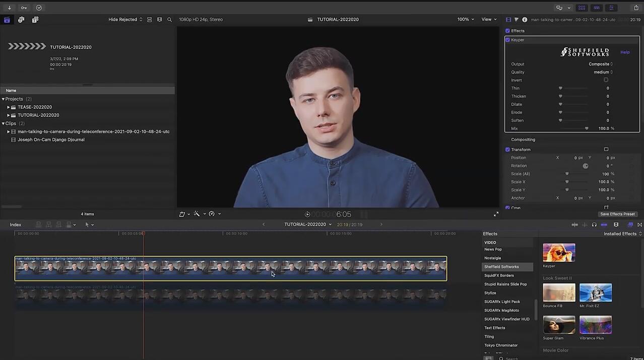Show the Effects browser icon

click(630, 225)
